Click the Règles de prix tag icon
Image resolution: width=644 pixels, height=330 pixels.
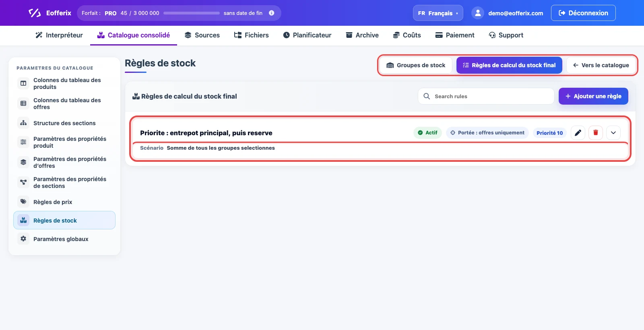(x=23, y=202)
